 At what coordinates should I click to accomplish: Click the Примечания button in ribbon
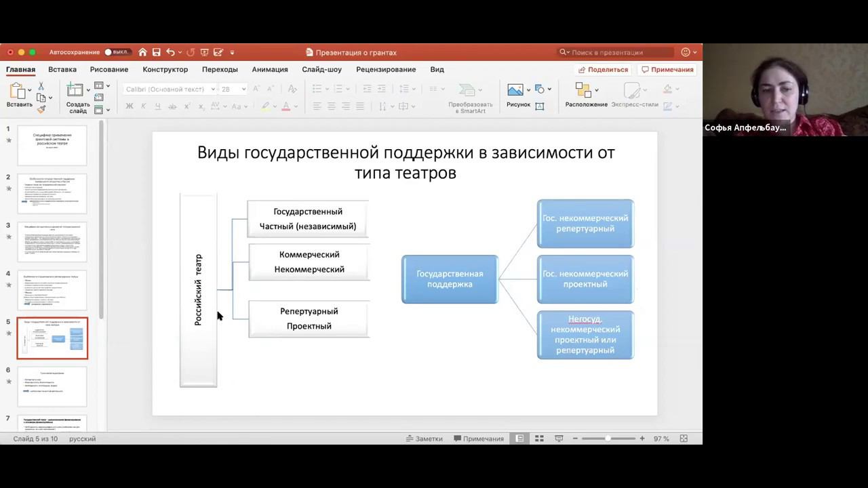(667, 69)
